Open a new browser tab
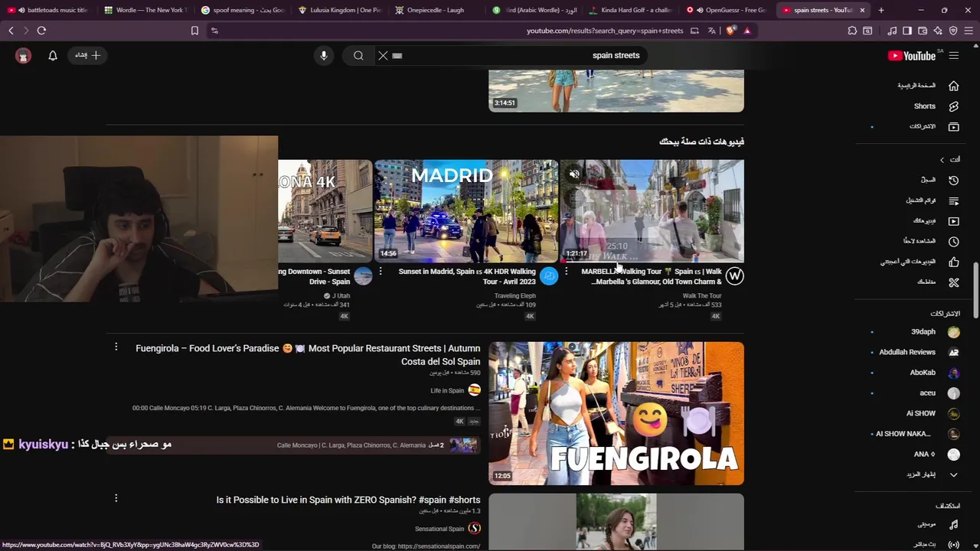980x551 pixels. [880, 10]
